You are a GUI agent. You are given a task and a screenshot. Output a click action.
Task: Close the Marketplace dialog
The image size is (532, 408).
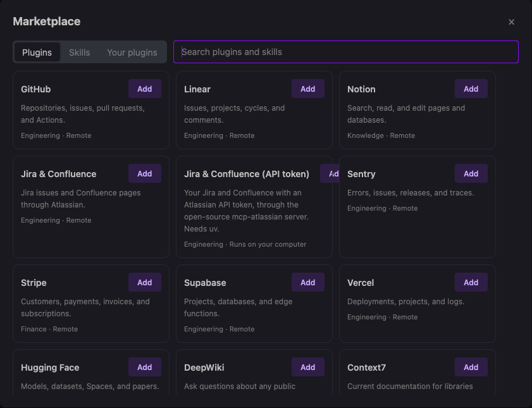click(511, 22)
